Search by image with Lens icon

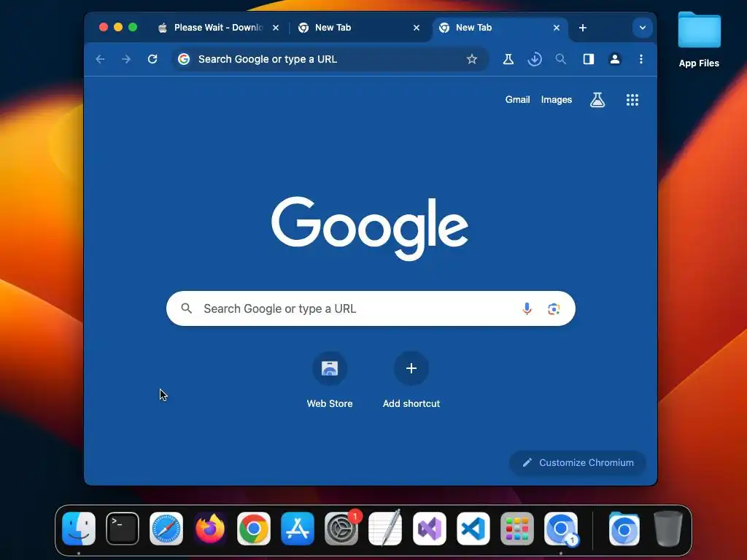coord(554,308)
